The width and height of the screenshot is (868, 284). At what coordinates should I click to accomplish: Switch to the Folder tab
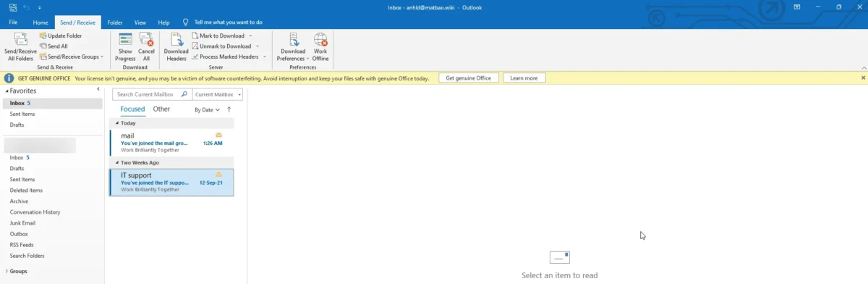coord(114,22)
